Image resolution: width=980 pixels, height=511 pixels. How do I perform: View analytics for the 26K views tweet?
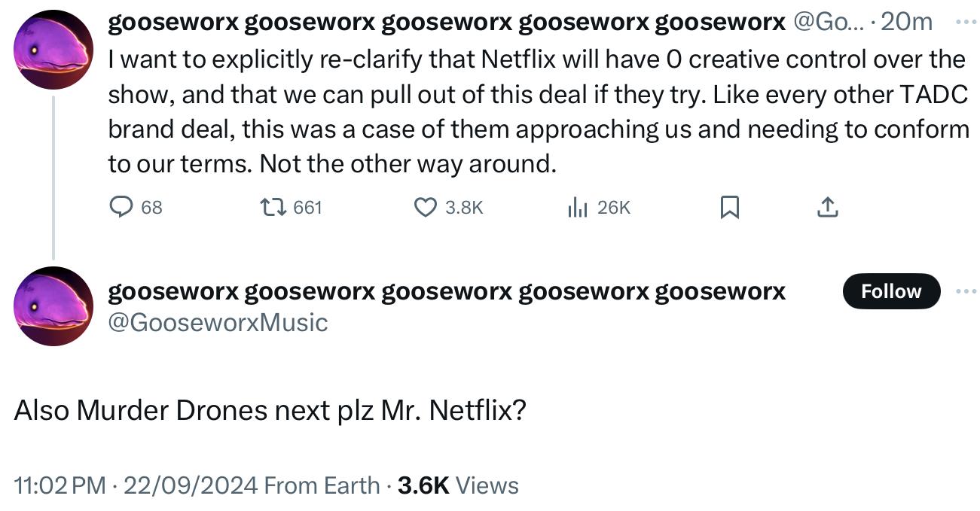click(x=577, y=207)
